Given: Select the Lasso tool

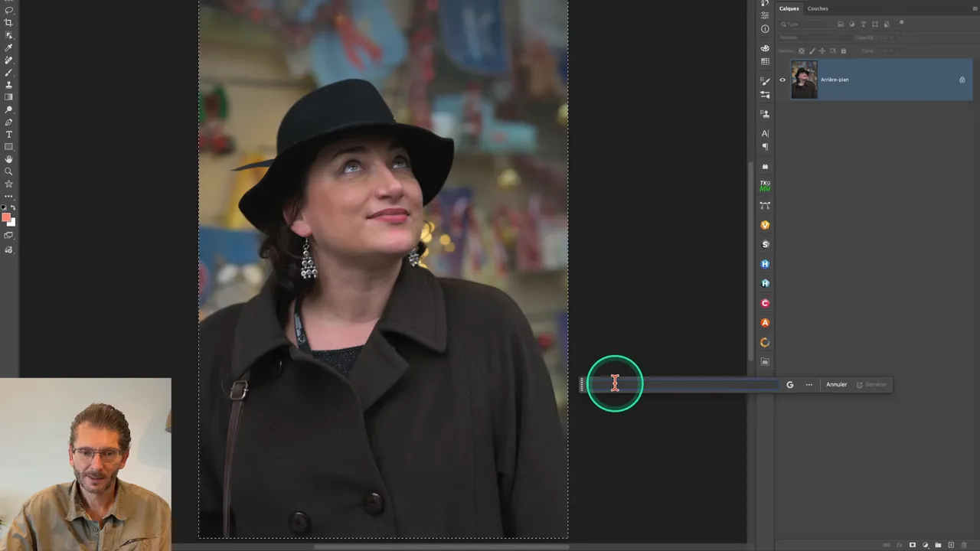Looking at the screenshot, I should pyautogui.click(x=9, y=11).
